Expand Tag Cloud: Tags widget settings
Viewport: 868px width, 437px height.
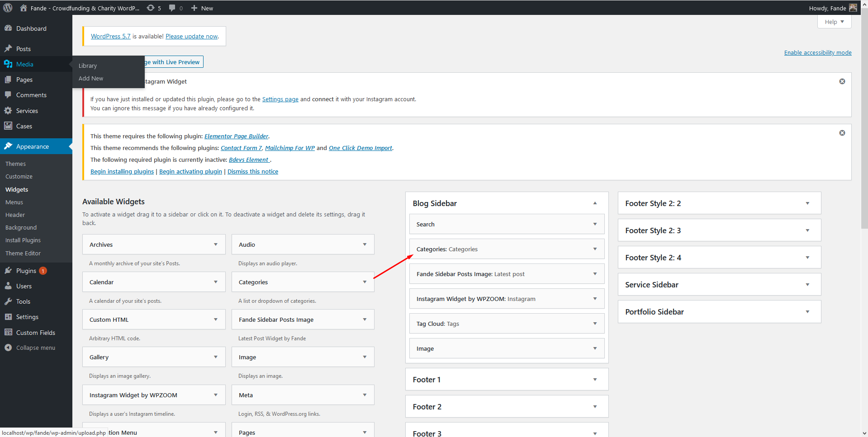pos(595,324)
